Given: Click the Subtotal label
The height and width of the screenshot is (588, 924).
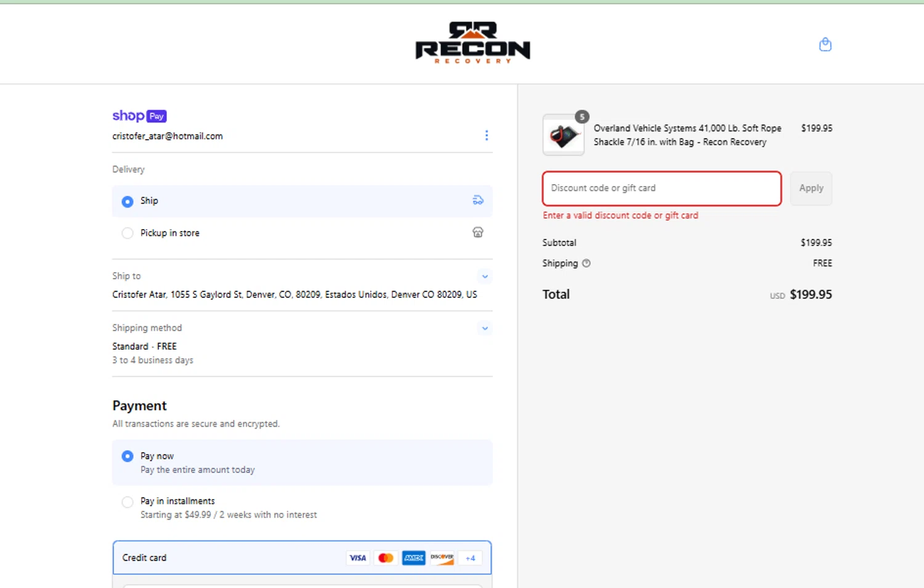Looking at the screenshot, I should 559,243.
